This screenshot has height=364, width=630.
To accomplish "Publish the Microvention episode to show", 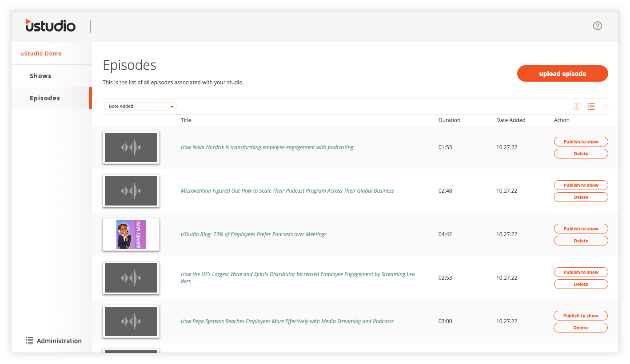I will (581, 185).
